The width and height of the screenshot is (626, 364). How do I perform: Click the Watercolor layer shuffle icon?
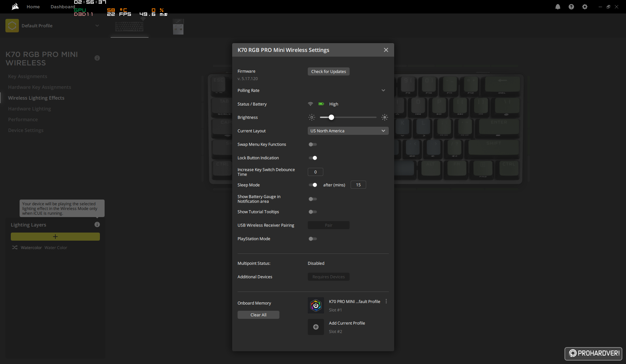(15, 247)
